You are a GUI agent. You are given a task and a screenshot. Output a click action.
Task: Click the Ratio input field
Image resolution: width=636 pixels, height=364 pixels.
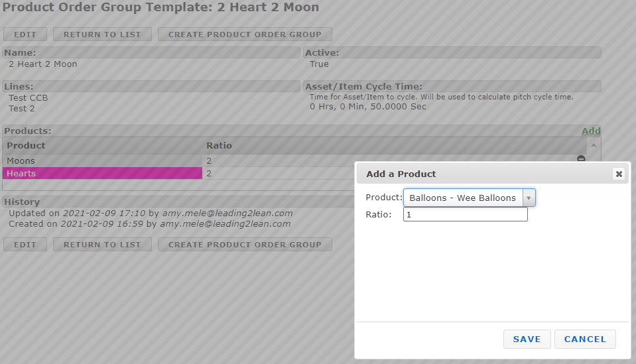tap(465, 215)
